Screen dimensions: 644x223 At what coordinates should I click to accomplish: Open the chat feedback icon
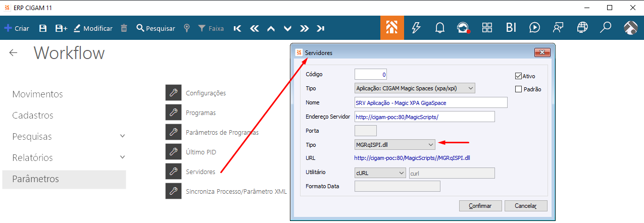click(x=558, y=28)
